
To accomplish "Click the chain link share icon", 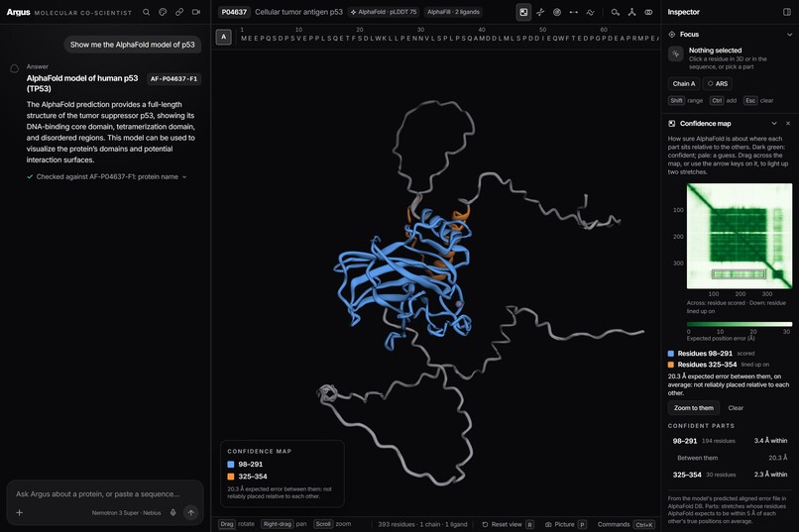I will pos(179,12).
